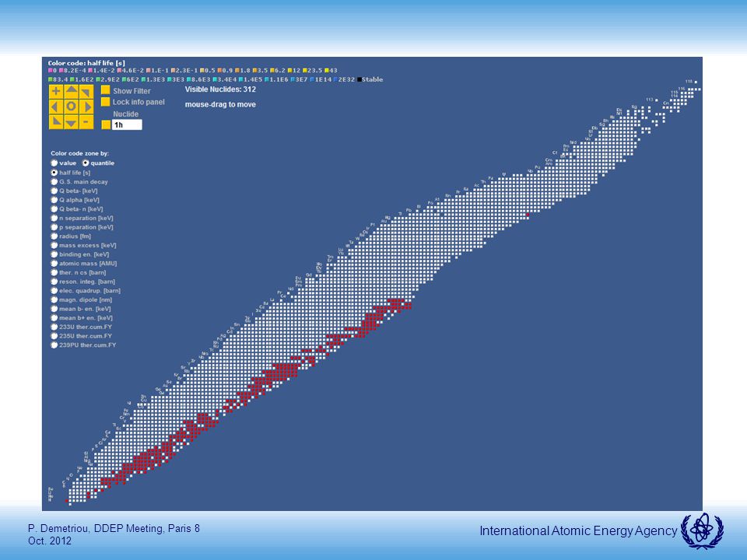
Task: Move chart toward lower-left with diagonal arrow
Action: (x=56, y=121)
